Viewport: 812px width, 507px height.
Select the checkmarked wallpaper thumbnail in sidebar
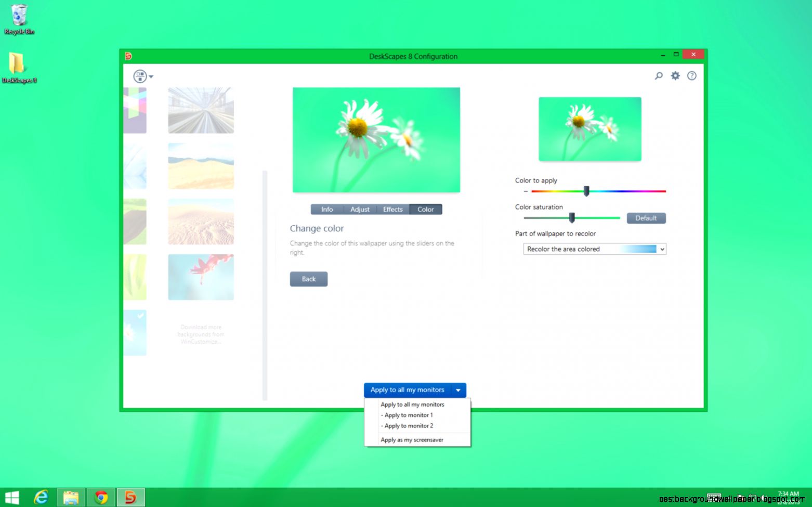135,332
